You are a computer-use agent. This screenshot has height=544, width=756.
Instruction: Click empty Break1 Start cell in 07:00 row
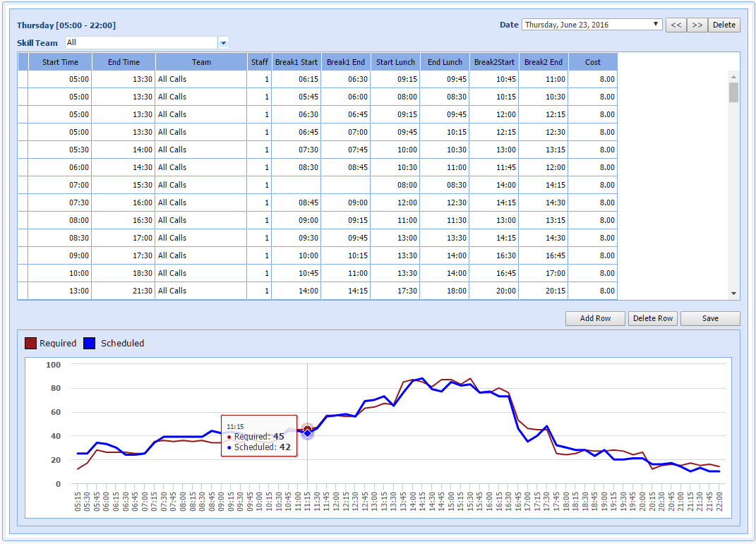pyautogui.click(x=296, y=185)
